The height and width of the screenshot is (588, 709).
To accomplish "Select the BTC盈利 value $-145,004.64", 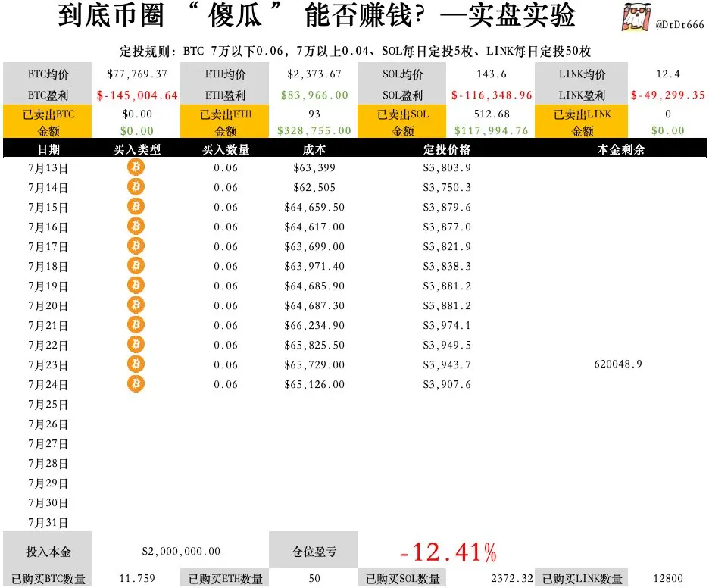I will (x=137, y=95).
